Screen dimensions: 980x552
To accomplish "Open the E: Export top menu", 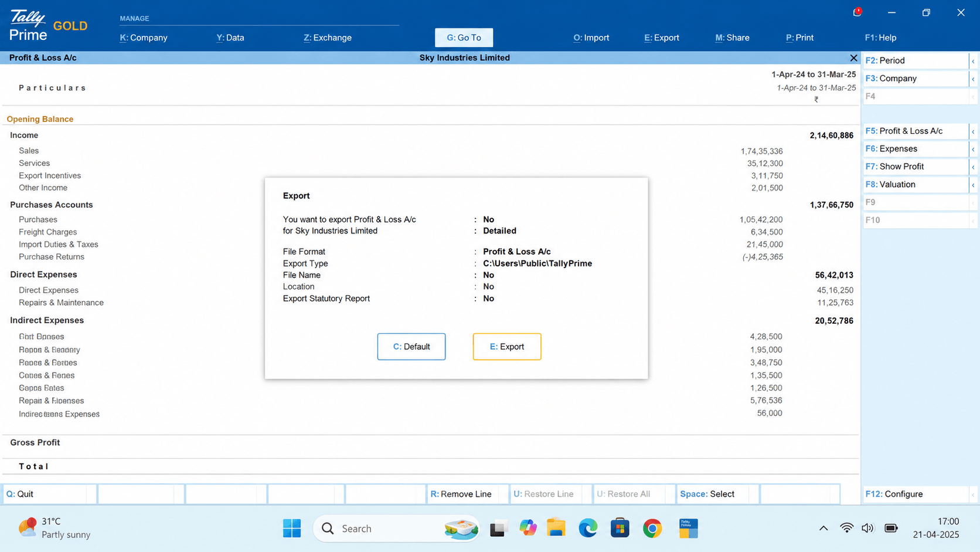I will (662, 38).
